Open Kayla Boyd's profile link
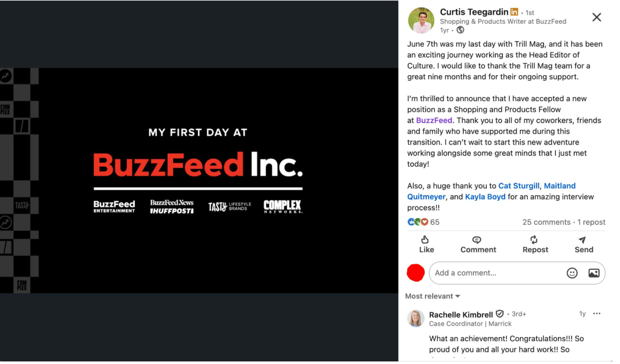 [485, 197]
